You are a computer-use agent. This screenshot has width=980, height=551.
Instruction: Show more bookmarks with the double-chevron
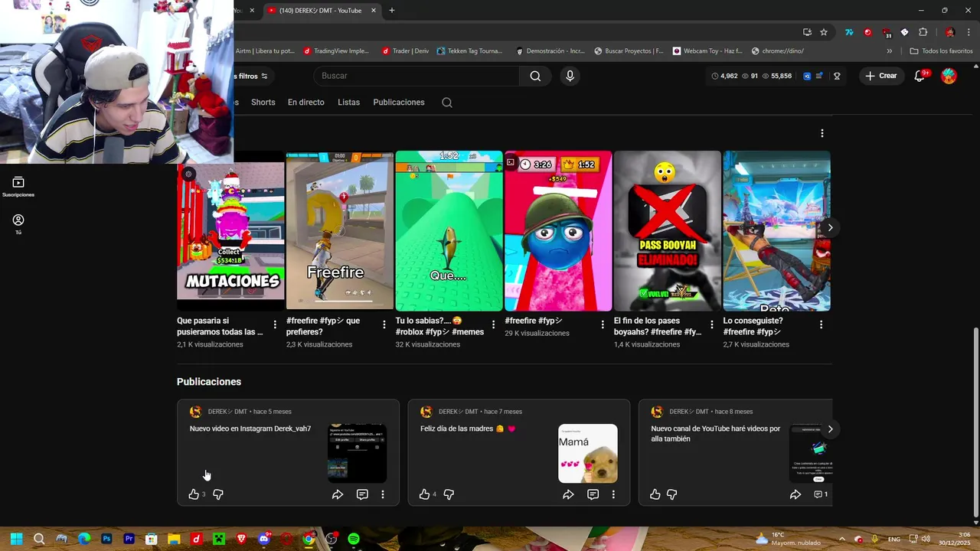click(x=889, y=51)
